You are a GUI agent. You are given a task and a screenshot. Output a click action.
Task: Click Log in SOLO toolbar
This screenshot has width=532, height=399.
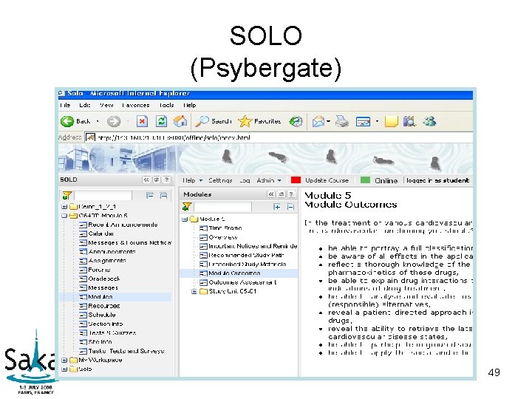click(245, 180)
